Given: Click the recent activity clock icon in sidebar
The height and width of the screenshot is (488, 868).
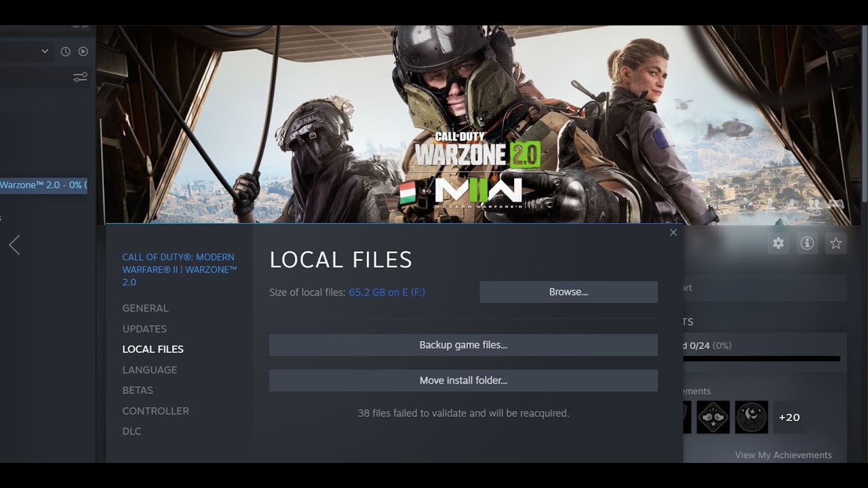Looking at the screenshot, I should click(66, 52).
